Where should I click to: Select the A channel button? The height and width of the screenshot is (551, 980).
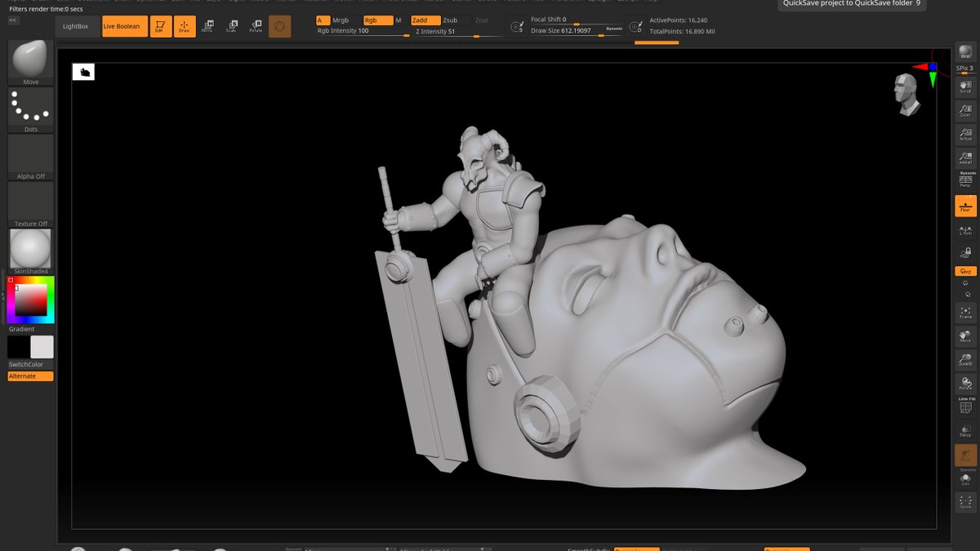coord(323,20)
